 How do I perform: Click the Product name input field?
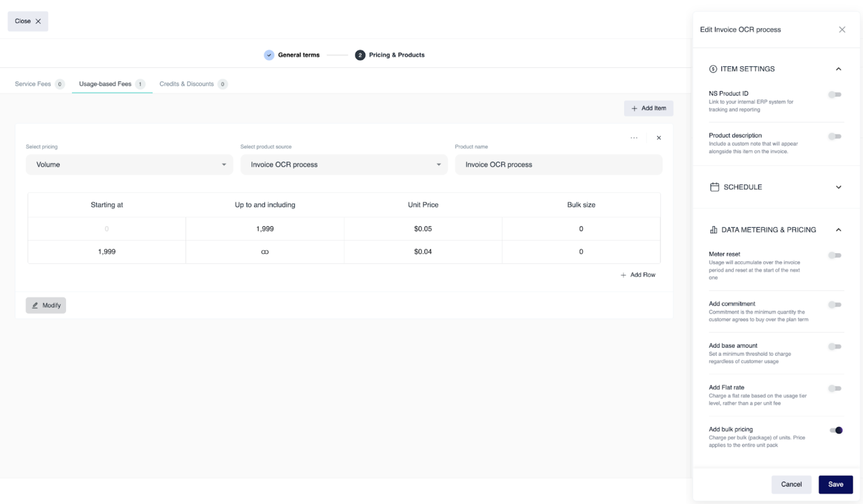coord(558,165)
